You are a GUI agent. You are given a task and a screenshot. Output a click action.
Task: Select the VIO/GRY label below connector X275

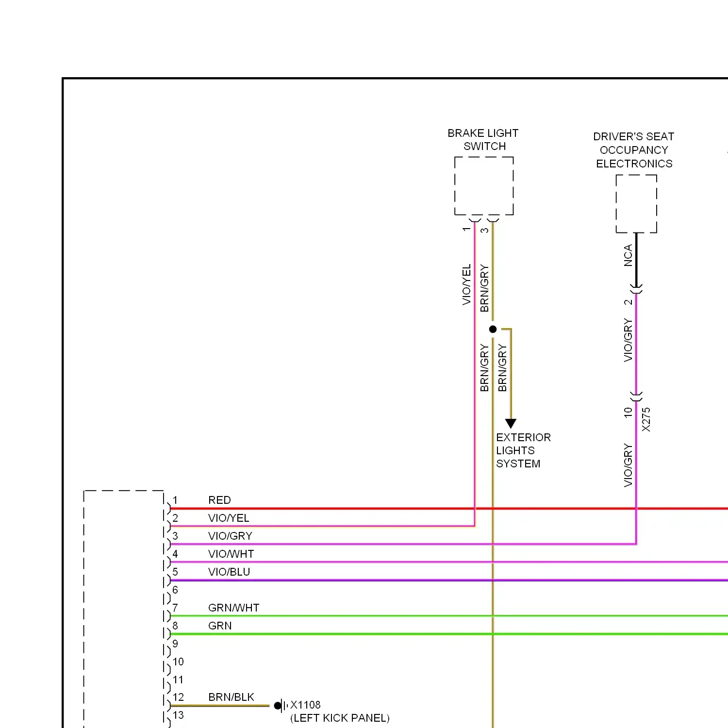pos(628,465)
